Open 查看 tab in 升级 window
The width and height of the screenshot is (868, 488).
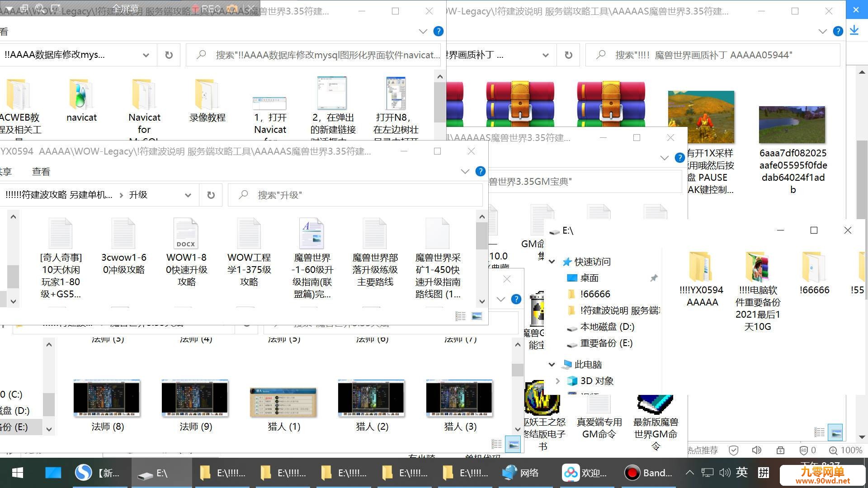coord(41,172)
